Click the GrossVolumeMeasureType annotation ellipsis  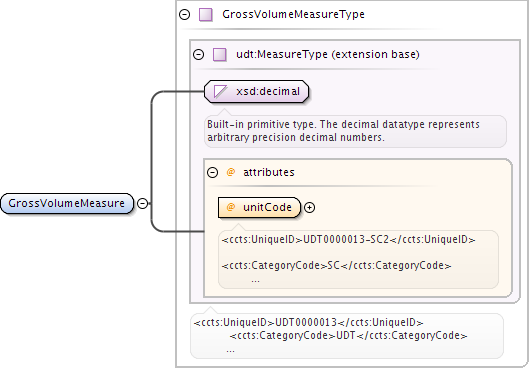(230, 350)
